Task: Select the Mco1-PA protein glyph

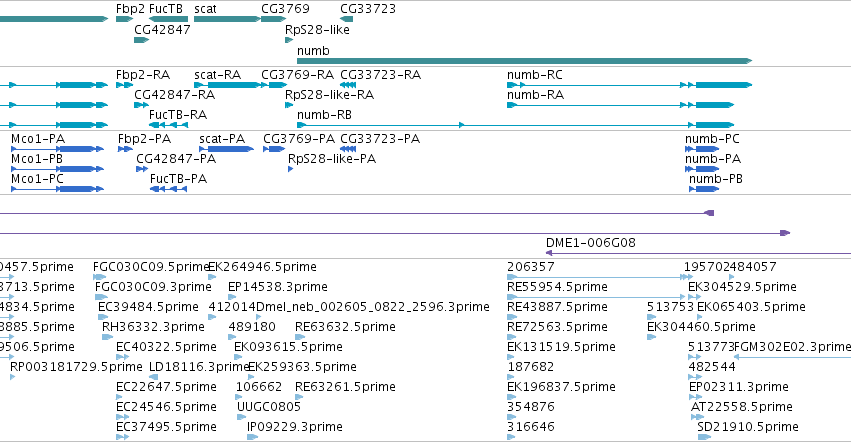Action: pos(57,149)
